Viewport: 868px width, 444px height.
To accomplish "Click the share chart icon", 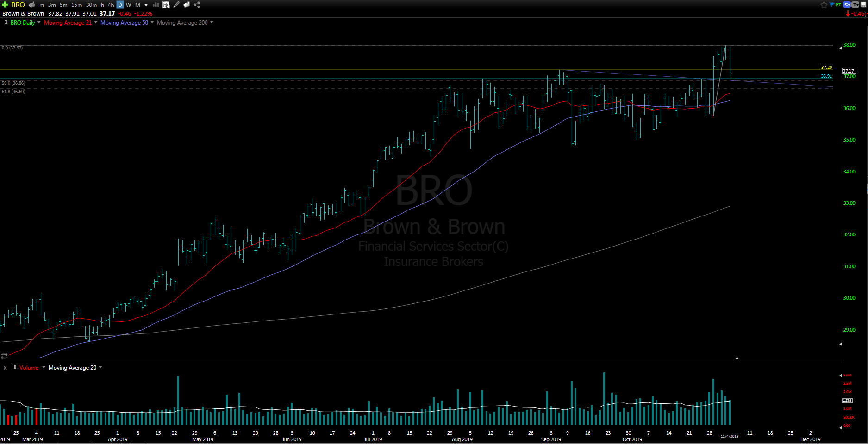I will 197,5.
